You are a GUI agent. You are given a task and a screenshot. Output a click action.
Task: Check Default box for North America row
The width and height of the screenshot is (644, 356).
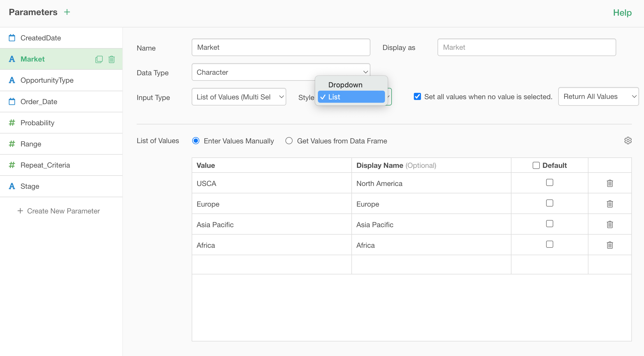click(549, 182)
